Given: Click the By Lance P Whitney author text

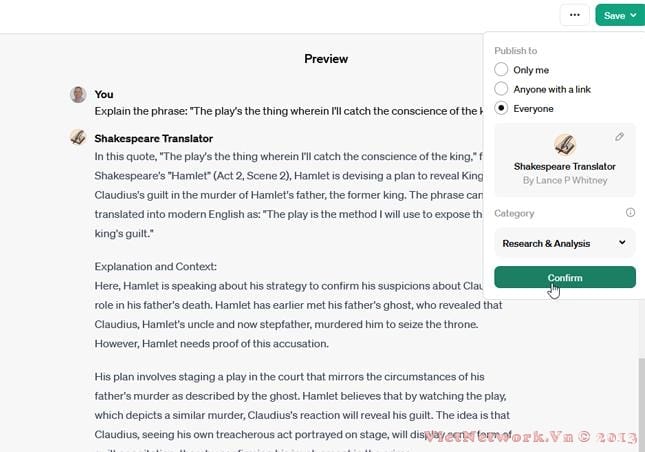Looking at the screenshot, I should [565, 180].
